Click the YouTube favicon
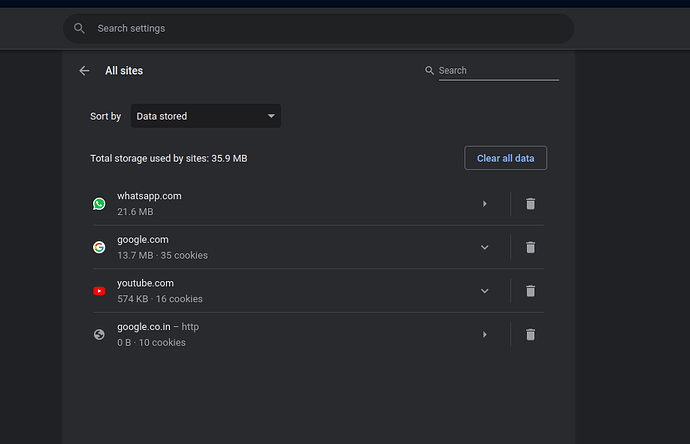690x444 pixels. [99, 291]
